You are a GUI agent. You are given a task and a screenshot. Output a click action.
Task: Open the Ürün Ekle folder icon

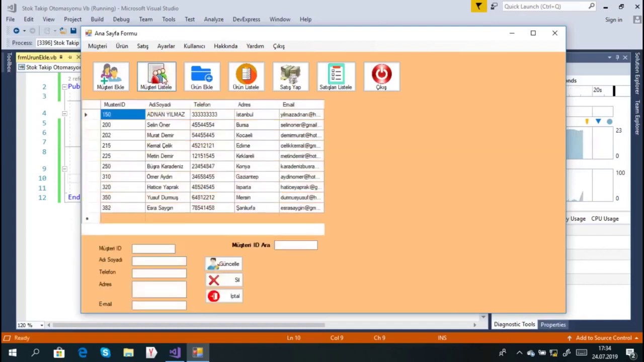[202, 76]
